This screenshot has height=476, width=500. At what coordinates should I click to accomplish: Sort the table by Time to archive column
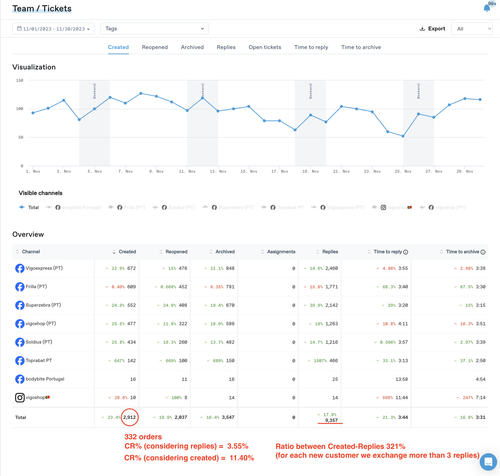click(460, 252)
